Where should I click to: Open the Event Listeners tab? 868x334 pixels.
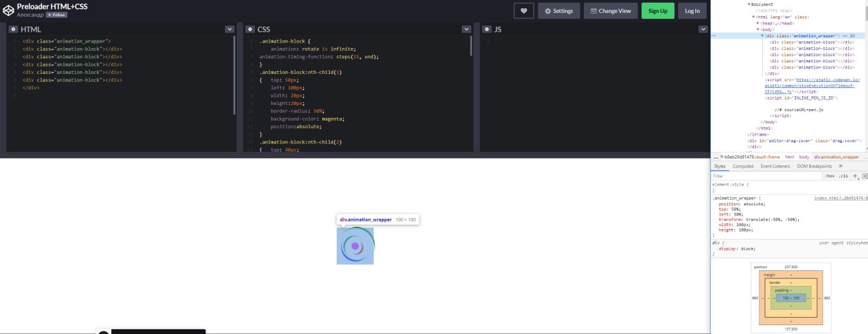775,166
